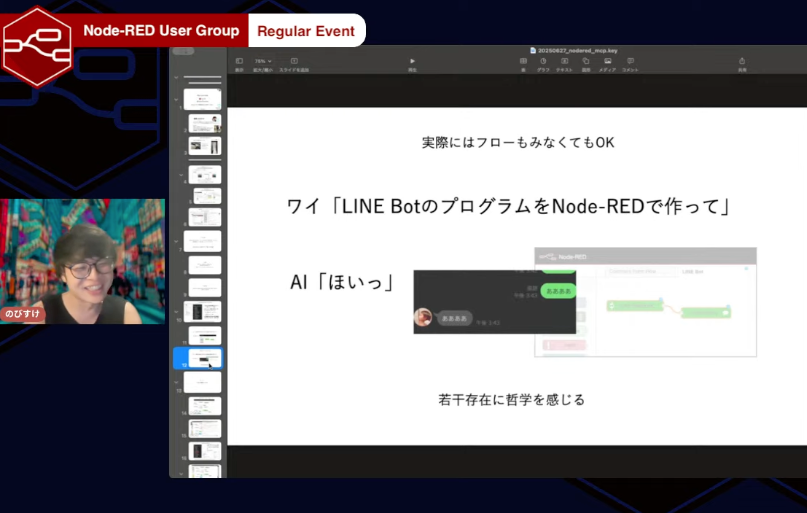Select slide 5 thumbnail in navigator
Image resolution: width=807 pixels, height=513 pixels.
point(207,196)
